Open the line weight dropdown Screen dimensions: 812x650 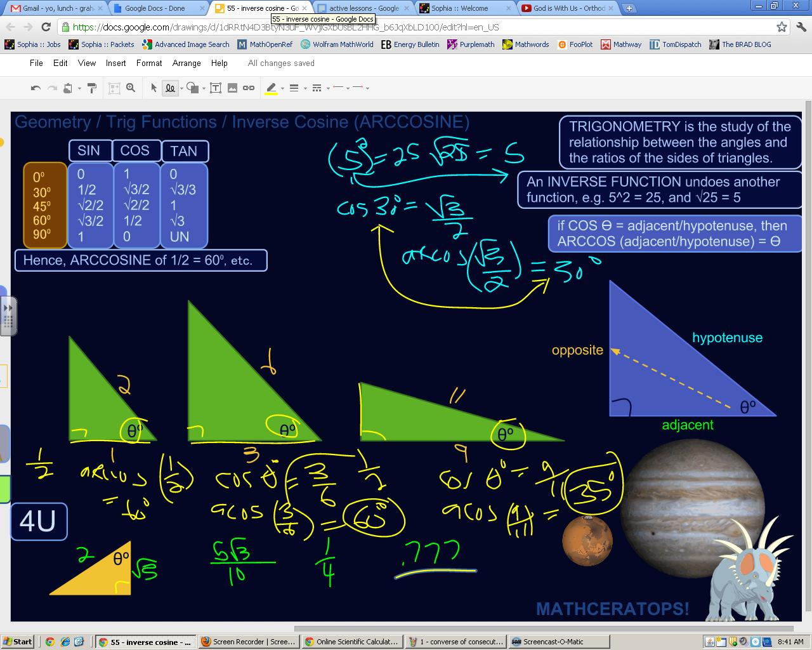click(297, 88)
